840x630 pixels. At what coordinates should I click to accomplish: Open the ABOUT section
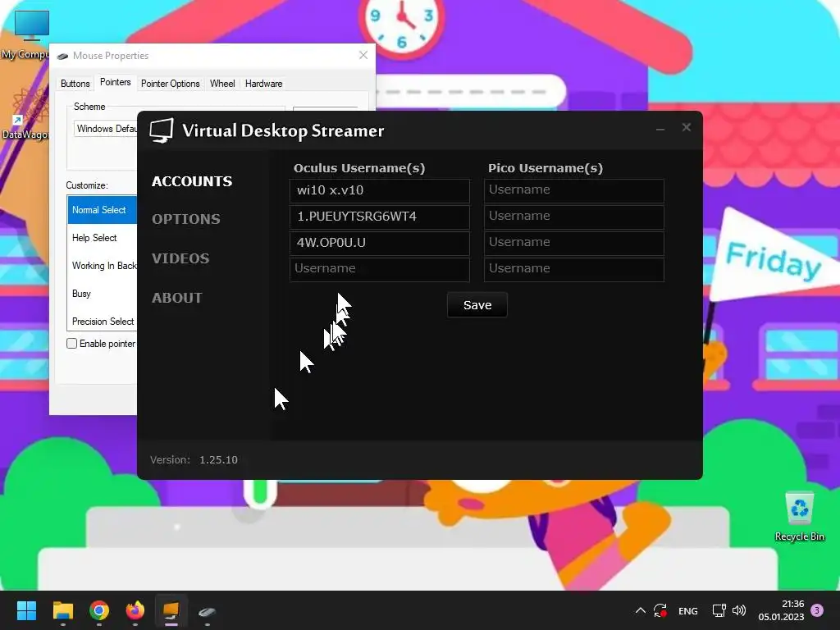tap(177, 298)
